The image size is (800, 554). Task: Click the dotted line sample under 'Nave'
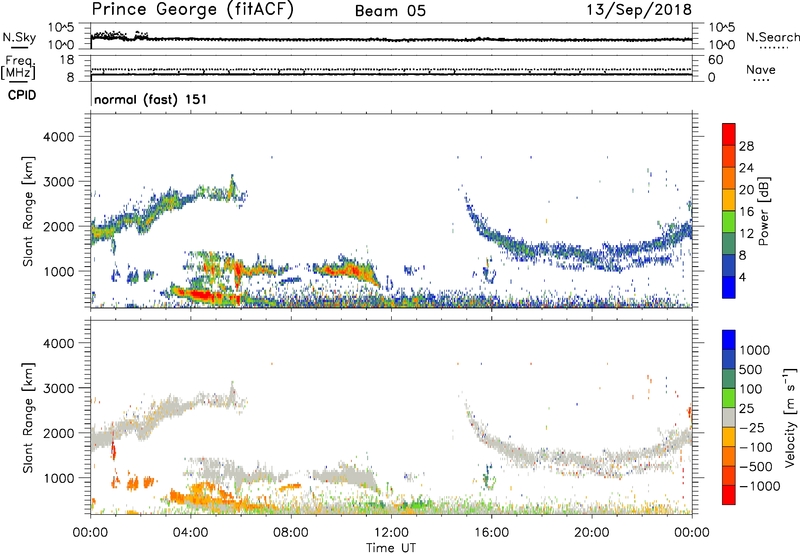click(761, 81)
